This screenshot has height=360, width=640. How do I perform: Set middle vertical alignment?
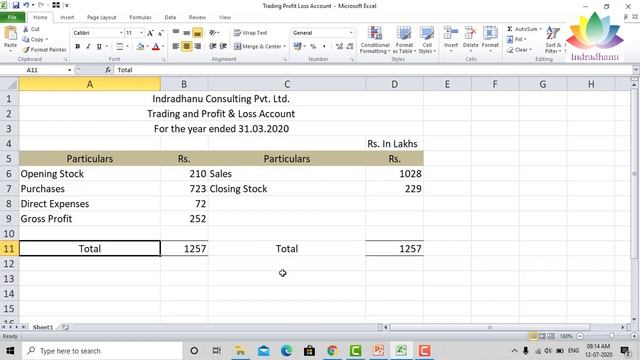pos(187,33)
